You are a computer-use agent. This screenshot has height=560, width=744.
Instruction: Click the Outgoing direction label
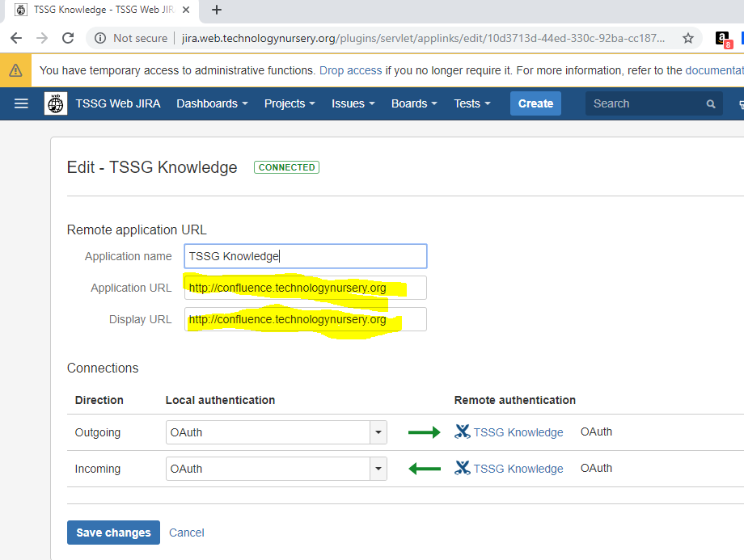click(x=98, y=432)
